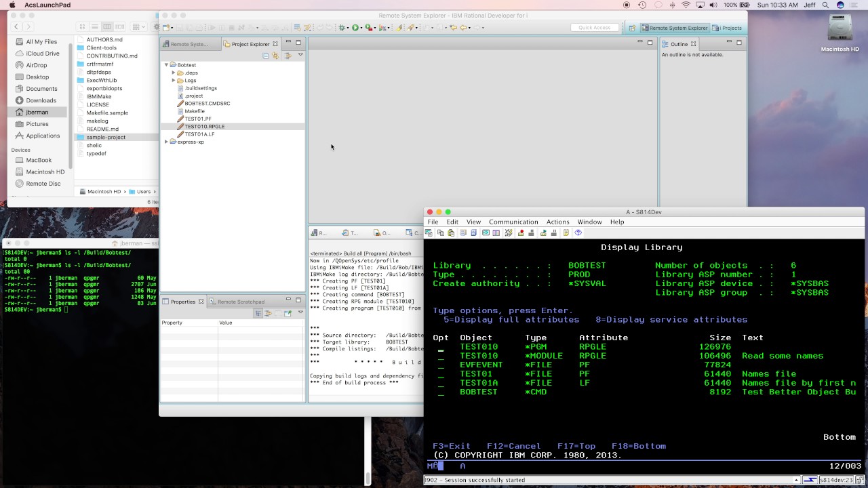Open Project Explorer view menu arrow
Screen dimensions: 868x488
(300, 55)
